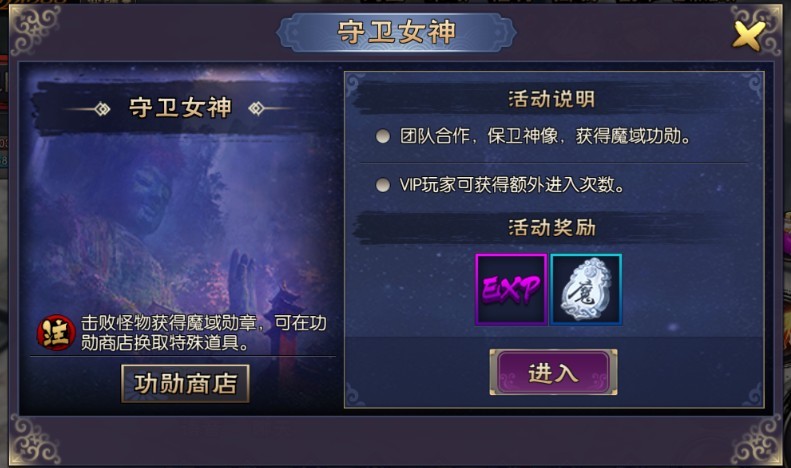Screen dimensions: 791x468
Task: Click the purple EXP reward icon
Action: (511, 289)
